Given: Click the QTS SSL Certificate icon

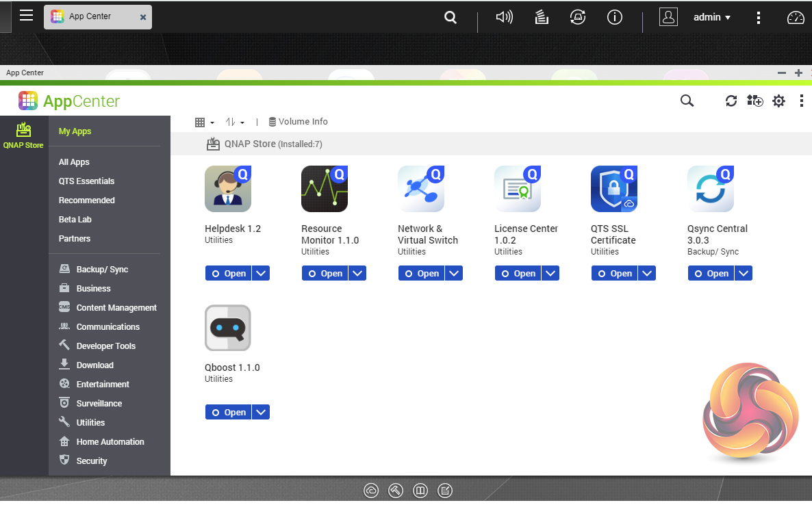Looking at the screenshot, I should 614,189.
